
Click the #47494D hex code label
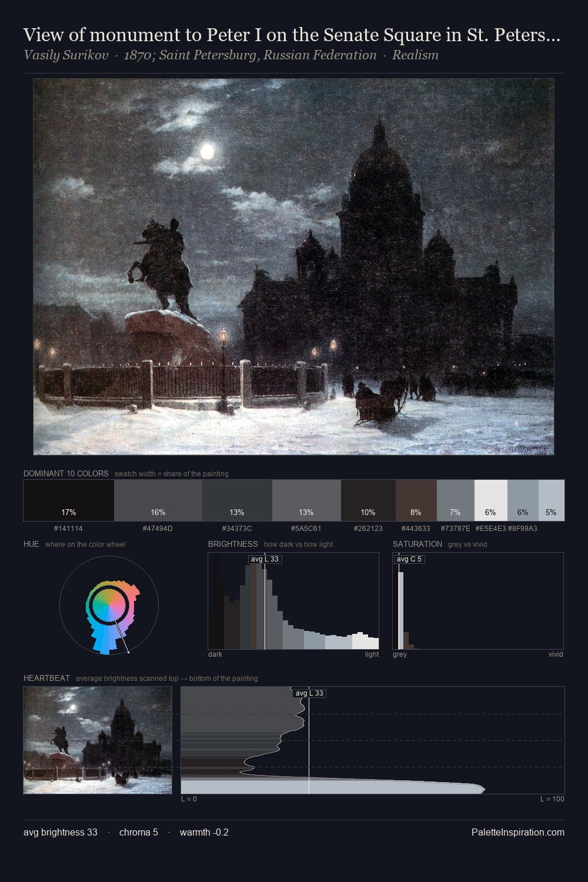click(x=158, y=529)
